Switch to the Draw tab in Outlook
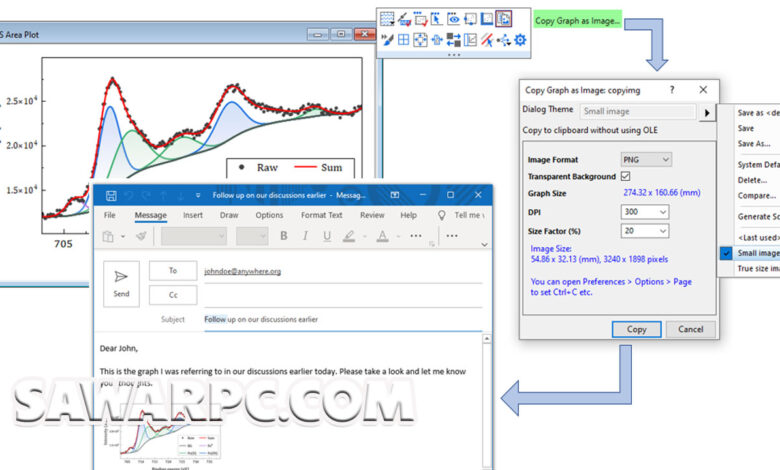 point(229,215)
